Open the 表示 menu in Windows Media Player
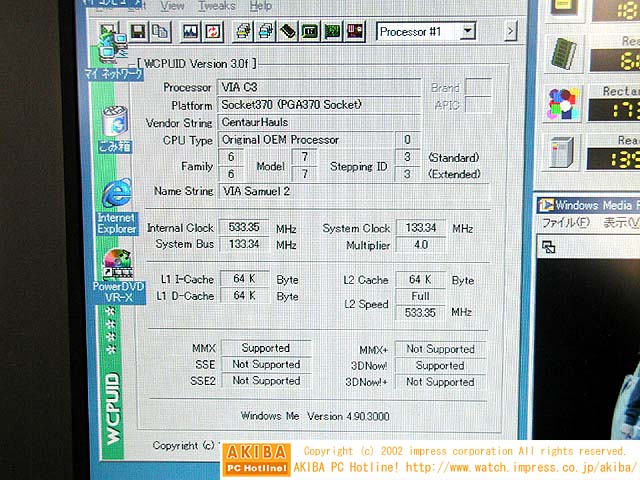This screenshot has height=480, width=640. [621, 223]
